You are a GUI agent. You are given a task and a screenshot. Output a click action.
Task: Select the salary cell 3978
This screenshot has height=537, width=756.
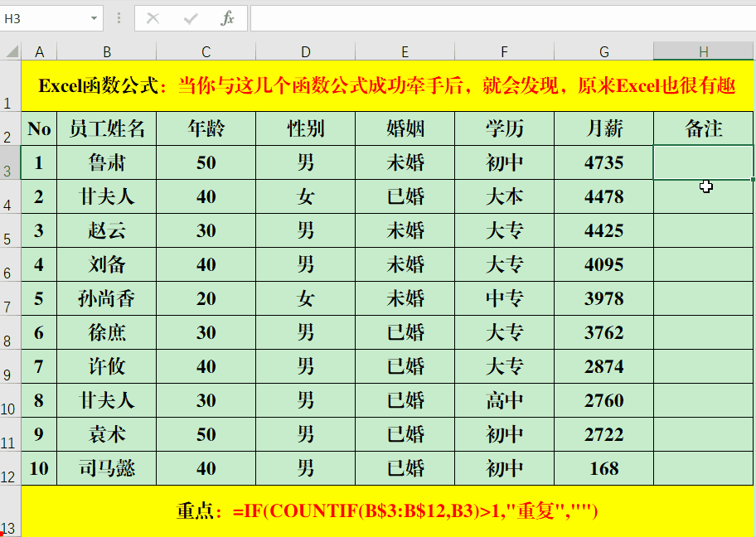603,299
